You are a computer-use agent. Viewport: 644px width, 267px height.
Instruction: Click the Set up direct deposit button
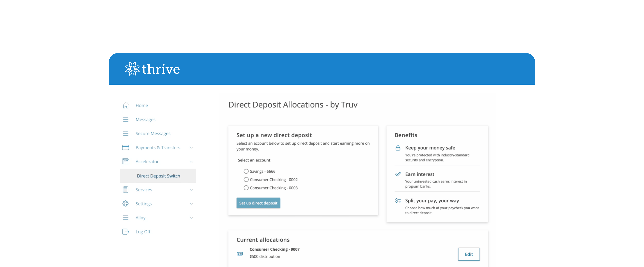[x=258, y=203]
